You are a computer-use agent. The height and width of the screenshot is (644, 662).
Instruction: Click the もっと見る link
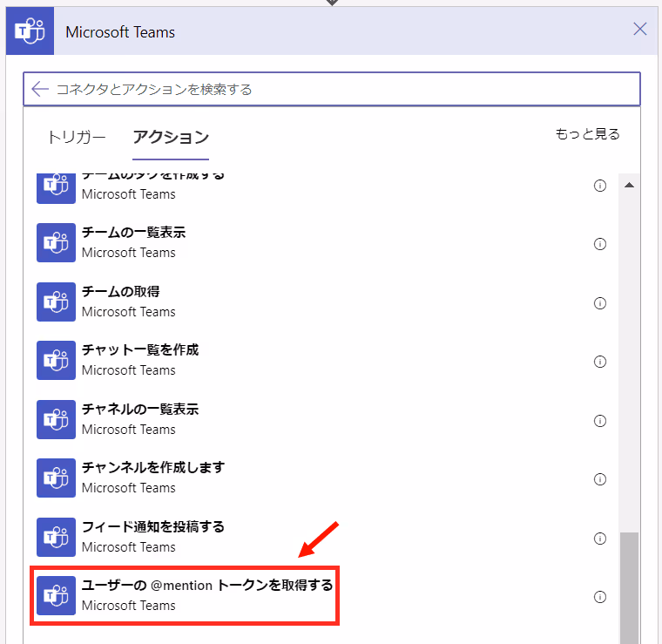587,134
